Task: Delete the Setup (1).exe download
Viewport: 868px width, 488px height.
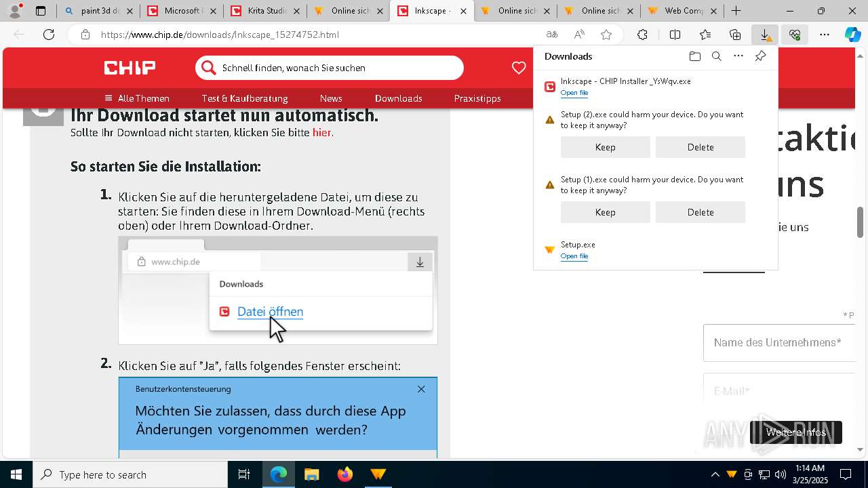Action: tap(701, 212)
